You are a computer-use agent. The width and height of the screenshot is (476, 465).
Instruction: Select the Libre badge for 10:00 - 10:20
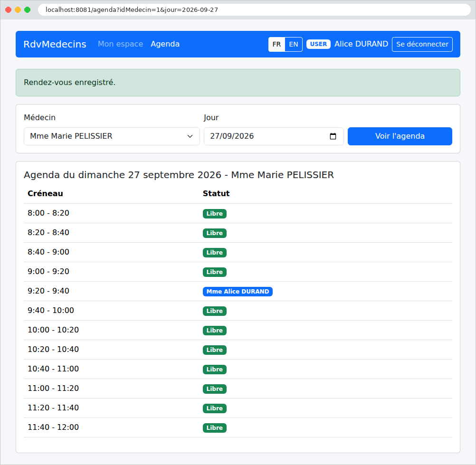click(x=215, y=330)
